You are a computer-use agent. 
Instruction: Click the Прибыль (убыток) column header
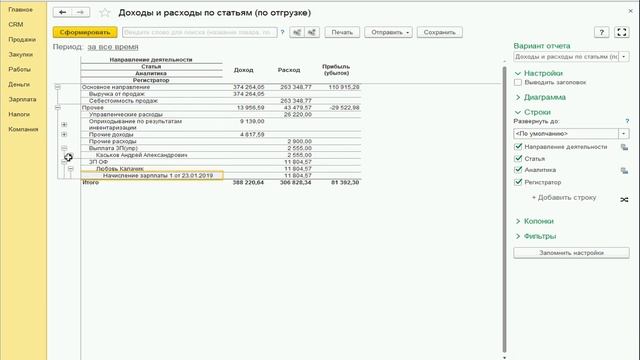click(336, 69)
